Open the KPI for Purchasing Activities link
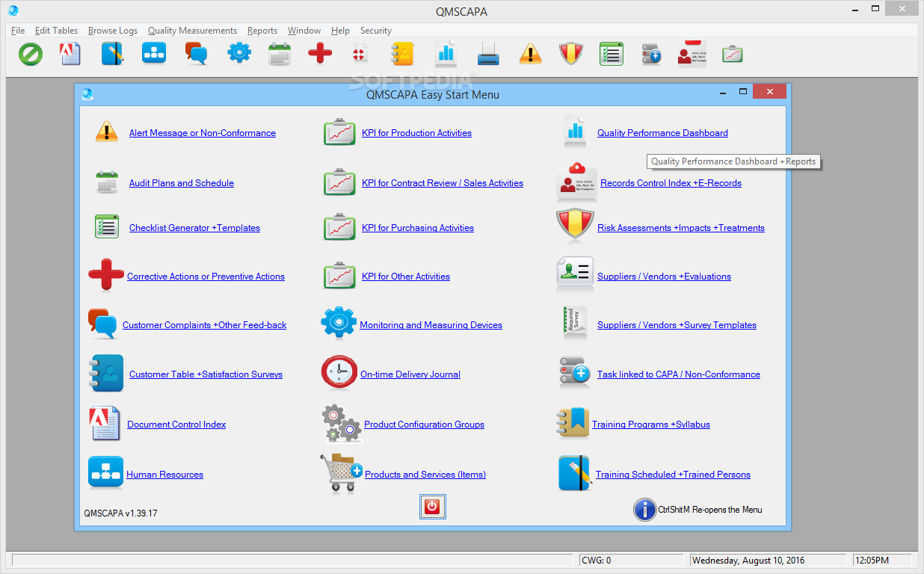 pos(418,228)
